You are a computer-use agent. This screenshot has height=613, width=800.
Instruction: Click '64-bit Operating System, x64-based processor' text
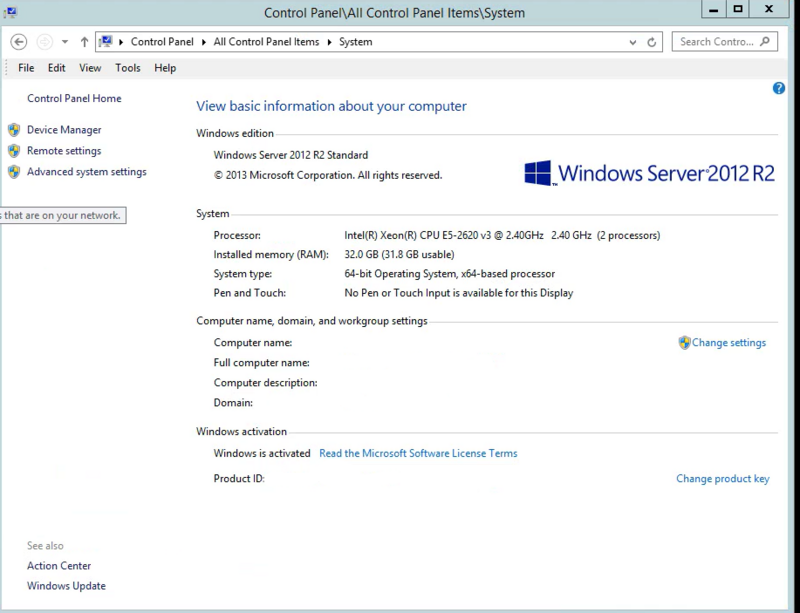click(449, 274)
